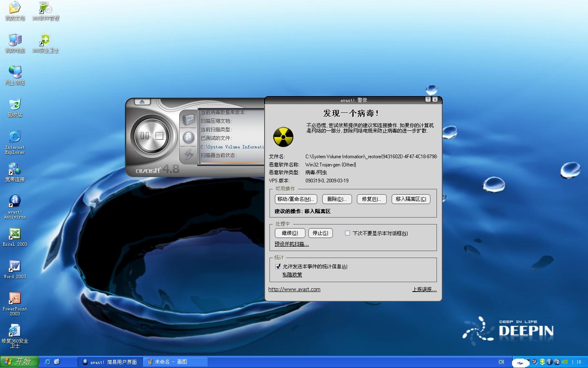Pause the avast virus scan

pyautogui.click(x=145, y=136)
